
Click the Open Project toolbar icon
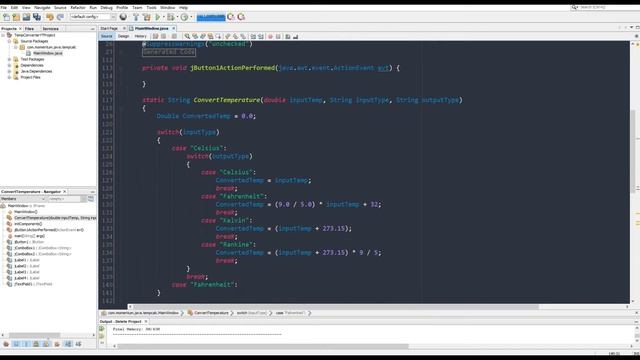click(26, 17)
